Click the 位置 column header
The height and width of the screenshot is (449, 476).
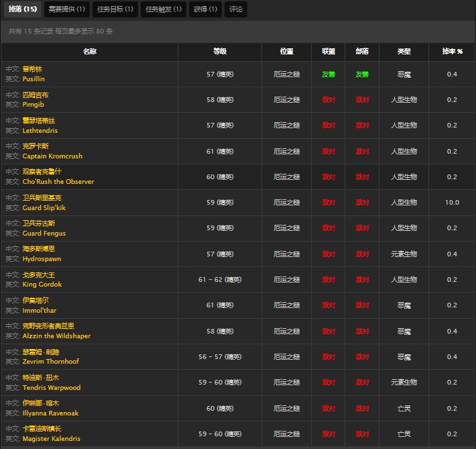[286, 52]
